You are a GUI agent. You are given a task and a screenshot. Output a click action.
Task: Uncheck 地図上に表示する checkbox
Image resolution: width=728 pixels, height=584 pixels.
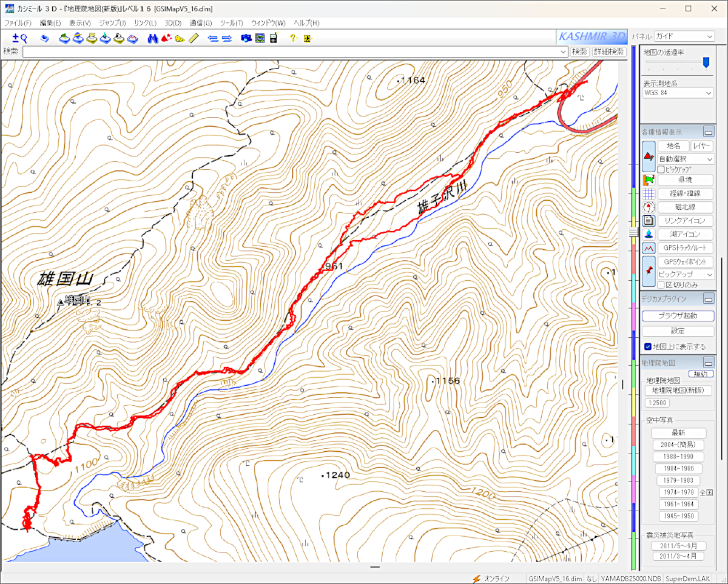(x=648, y=347)
